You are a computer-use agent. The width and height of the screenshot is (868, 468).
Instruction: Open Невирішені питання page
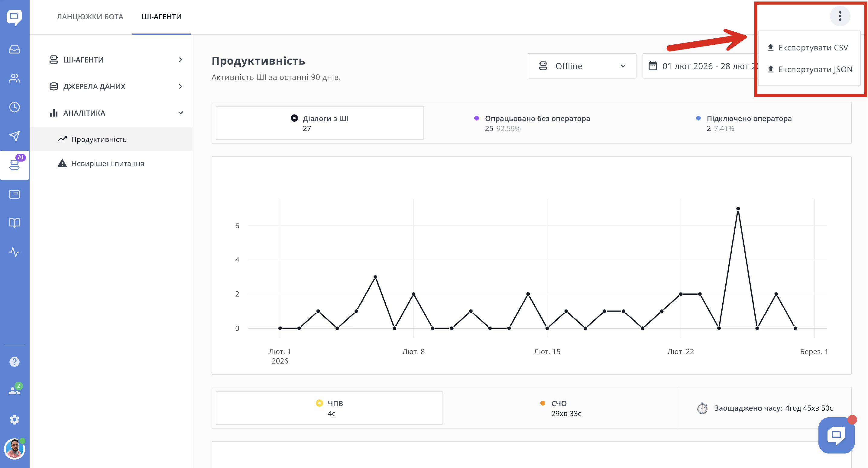tap(108, 164)
